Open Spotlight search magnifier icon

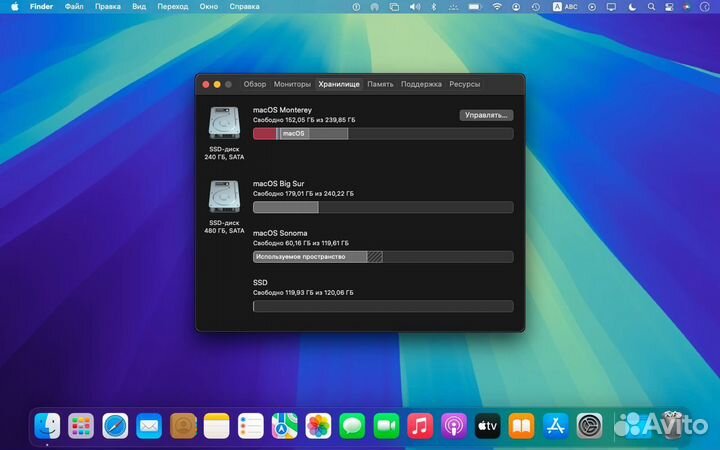click(x=651, y=7)
